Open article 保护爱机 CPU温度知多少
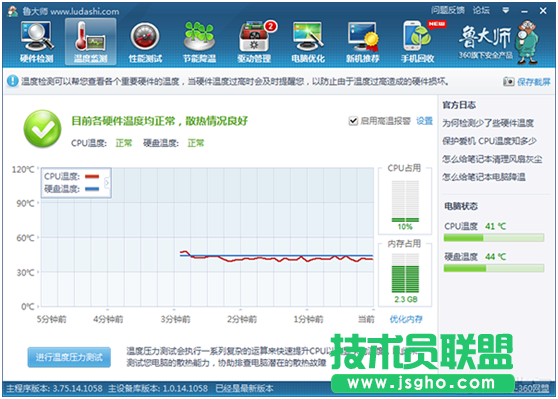The height and width of the screenshot is (399, 558). (489, 141)
